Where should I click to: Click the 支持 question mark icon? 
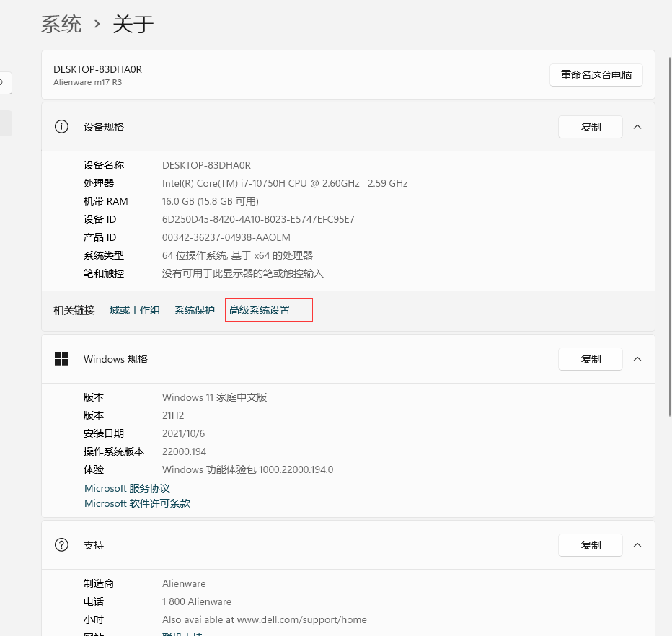point(61,545)
